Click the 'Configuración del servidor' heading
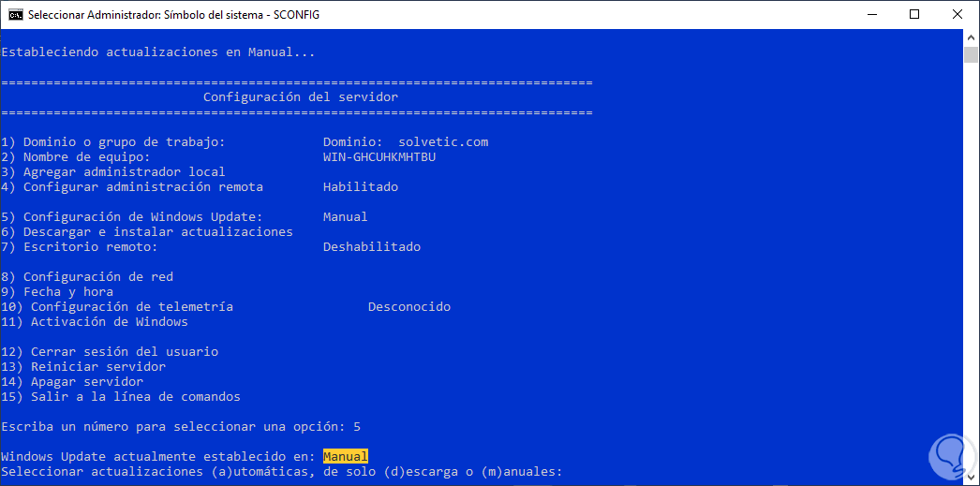 pyautogui.click(x=301, y=97)
